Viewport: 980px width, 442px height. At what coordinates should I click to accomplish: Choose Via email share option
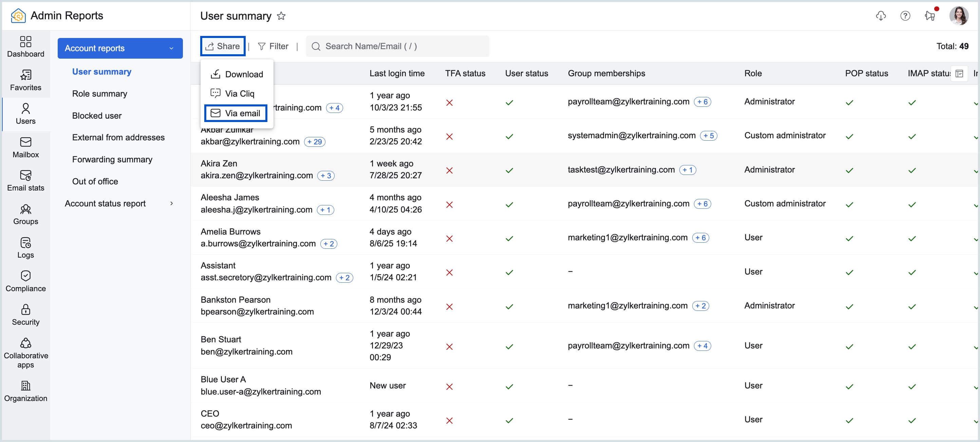(x=235, y=113)
